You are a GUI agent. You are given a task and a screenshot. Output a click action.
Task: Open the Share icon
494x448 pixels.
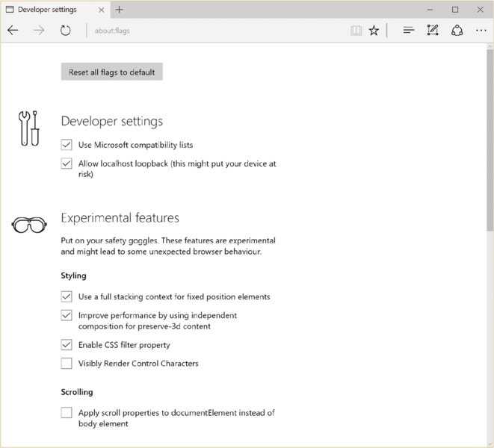[457, 31]
